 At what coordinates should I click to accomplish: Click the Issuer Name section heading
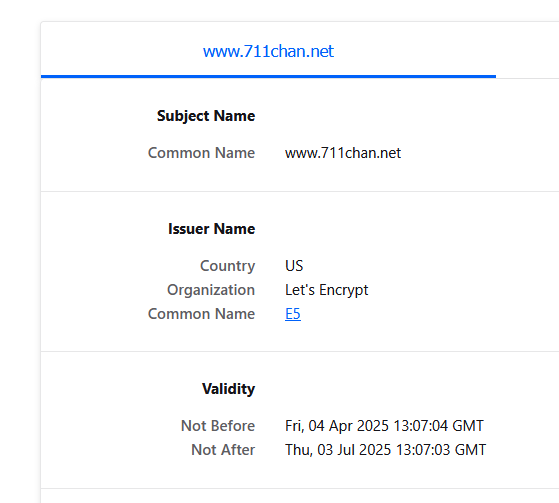(212, 229)
